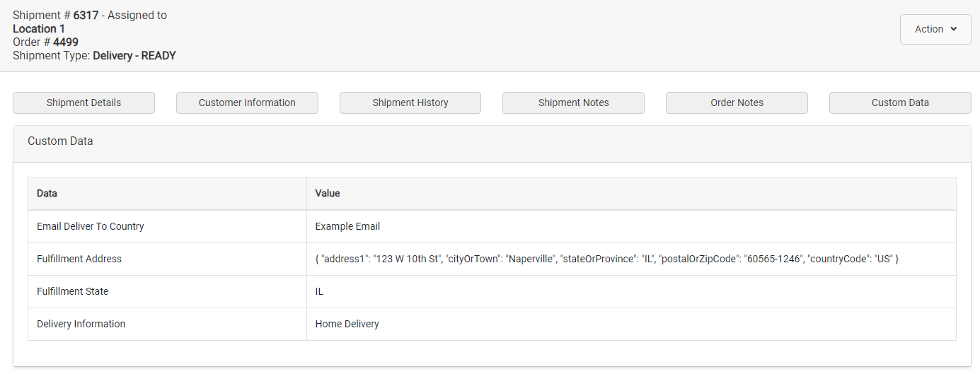The height and width of the screenshot is (374, 980).
Task: Click the Delivery Information label
Action: (81, 324)
